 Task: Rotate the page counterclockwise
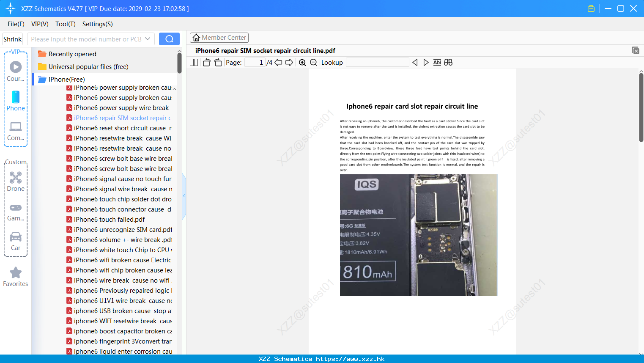point(206,63)
